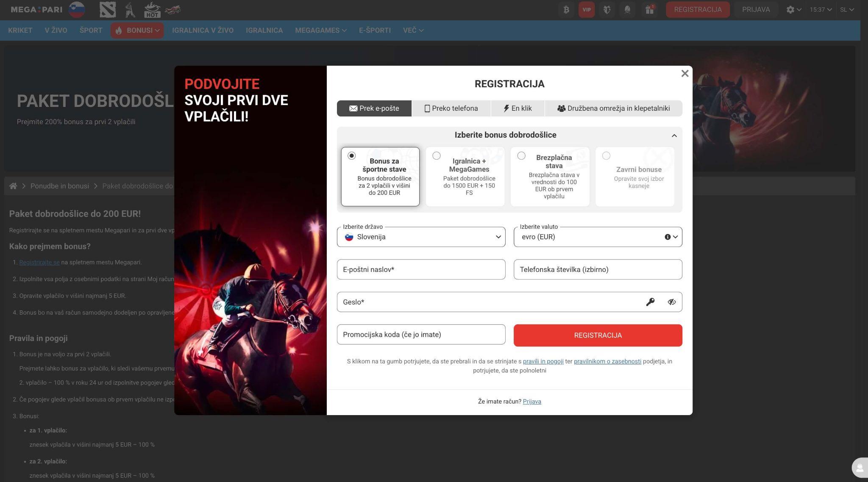Viewport: 868px width, 482px height.
Task: Open Ponudbe in bonusi breadcrumb
Action: pos(60,186)
